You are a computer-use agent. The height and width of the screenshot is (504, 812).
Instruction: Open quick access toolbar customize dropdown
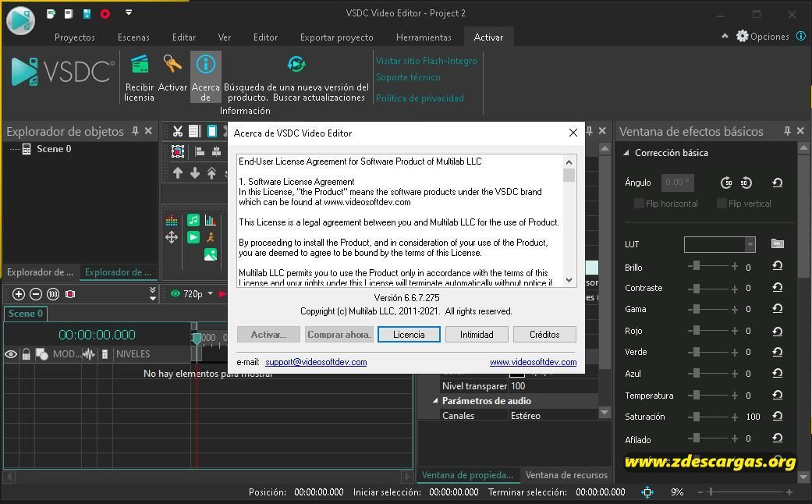pos(129,12)
